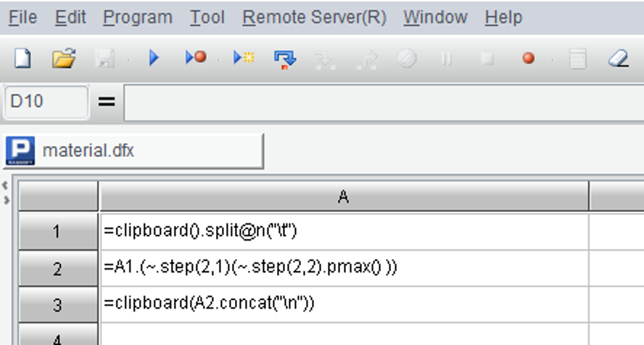Click the step over icon

(x=285, y=59)
